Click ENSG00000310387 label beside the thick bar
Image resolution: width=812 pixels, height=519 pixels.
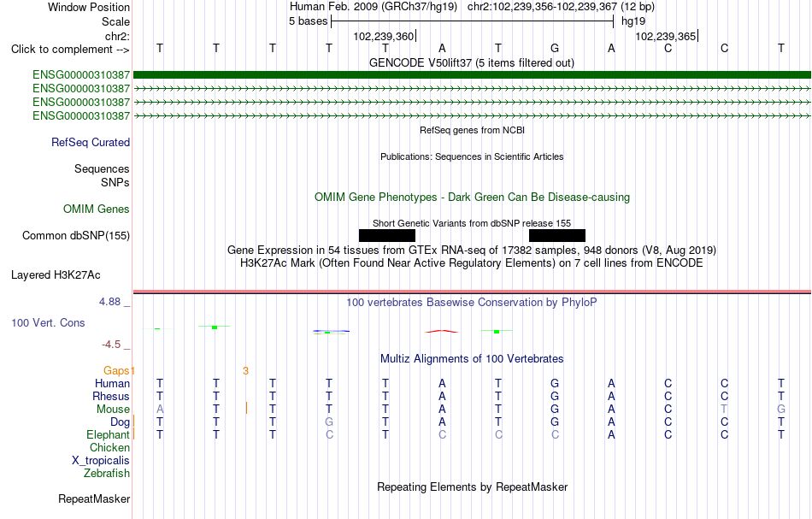pos(81,75)
